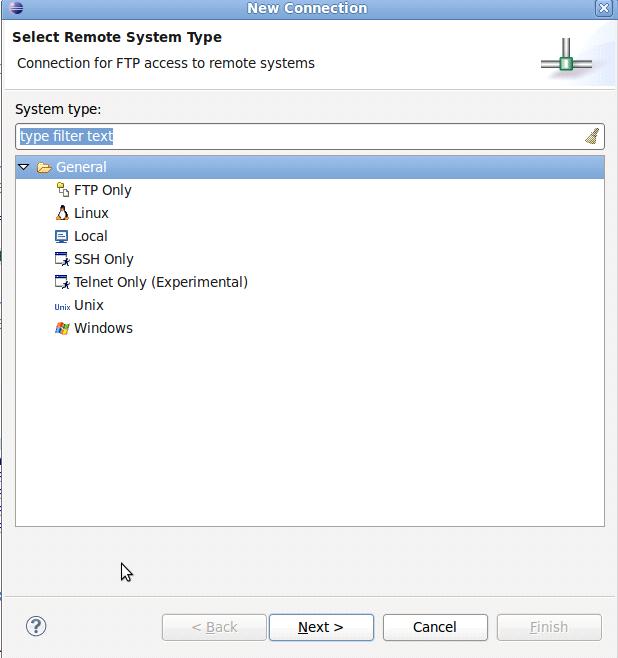Click the FTP Only connection icon
Image resolution: width=618 pixels, height=658 pixels.
(63, 190)
